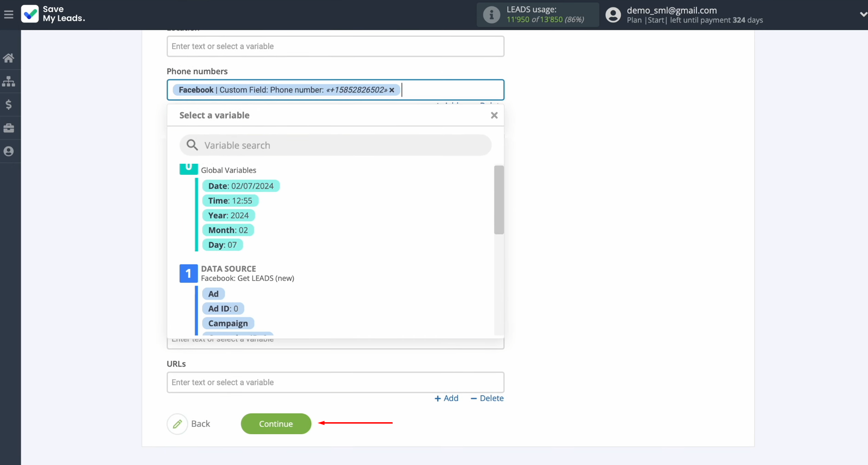868x465 pixels.
Task: Select the Ad variable
Action: [213, 294]
